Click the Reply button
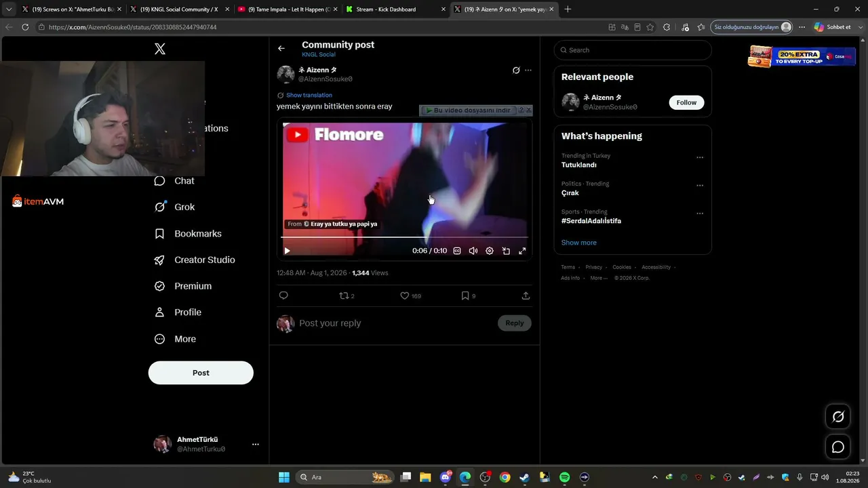The width and height of the screenshot is (868, 488). pyautogui.click(x=515, y=323)
